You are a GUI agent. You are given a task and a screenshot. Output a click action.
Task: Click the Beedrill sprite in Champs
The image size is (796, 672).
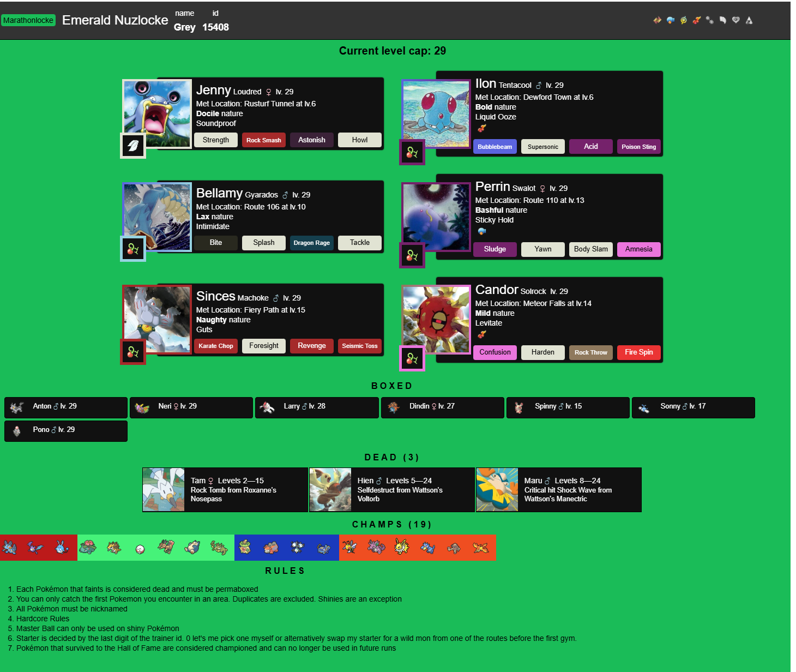(349, 547)
